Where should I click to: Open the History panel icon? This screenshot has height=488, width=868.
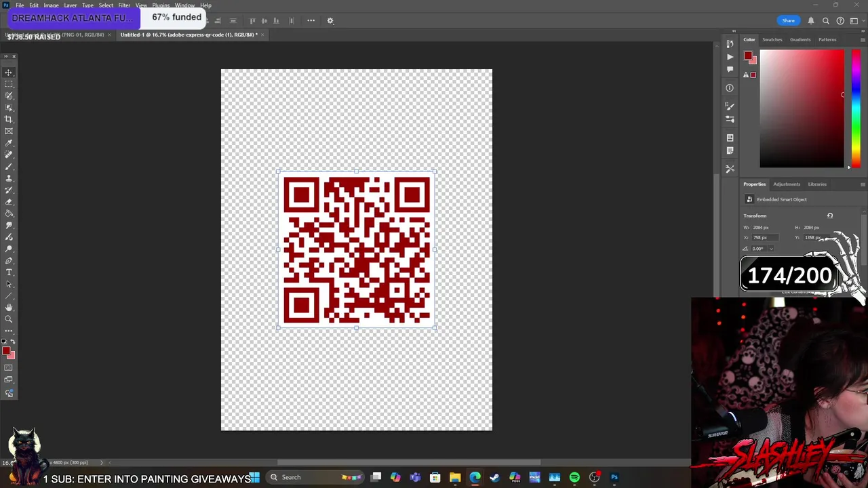pos(730,44)
